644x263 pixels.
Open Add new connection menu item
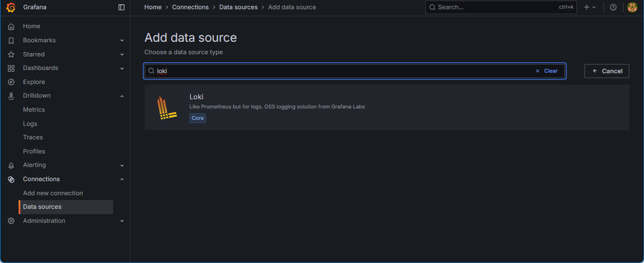pos(53,193)
